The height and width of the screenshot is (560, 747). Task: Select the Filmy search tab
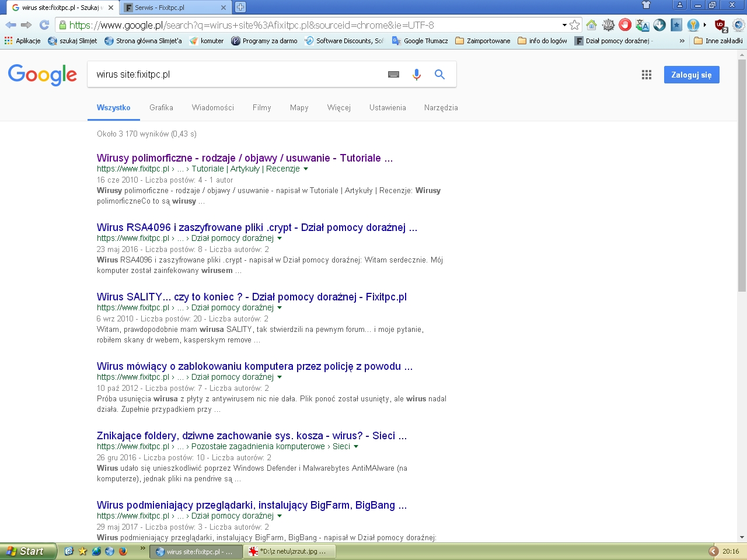[x=262, y=107]
